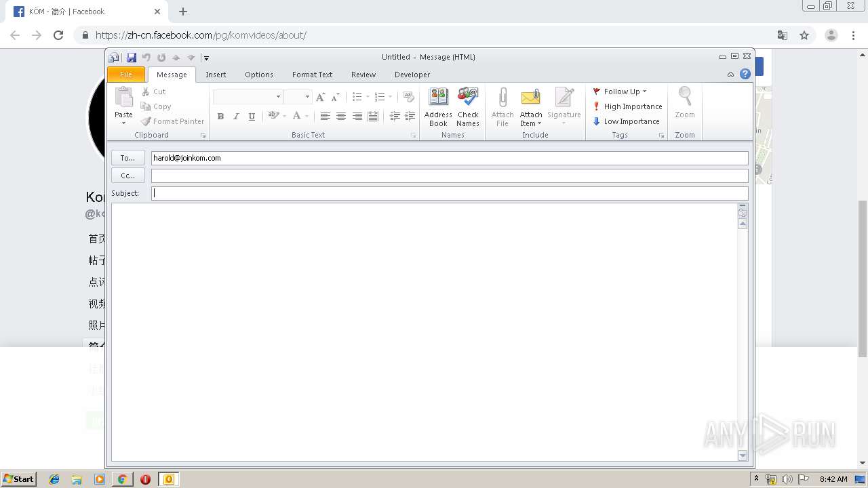Screen dimensions: 868x488
Task: Switch to the Format Text tab
Action: click(312, 75)
